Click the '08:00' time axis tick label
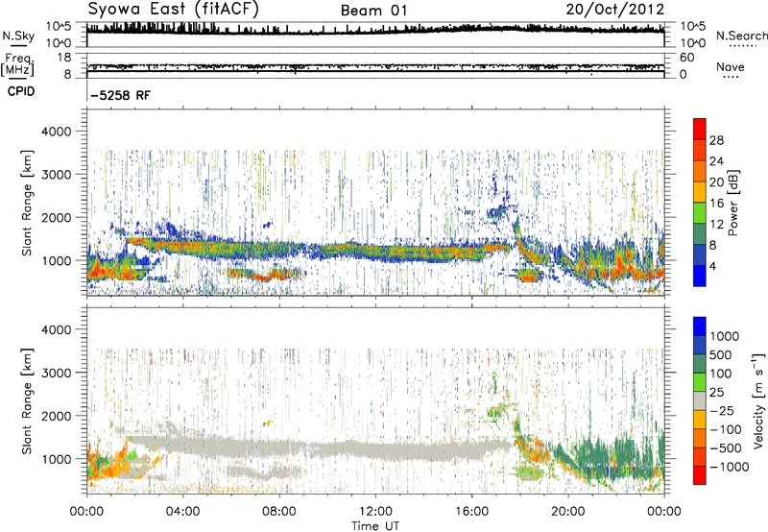The image size is (768, 532). (x=279, y=512)
